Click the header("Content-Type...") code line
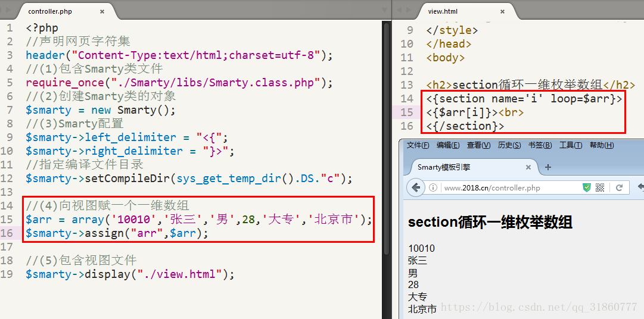Screen dimensions: 644x319 point(179,55)
